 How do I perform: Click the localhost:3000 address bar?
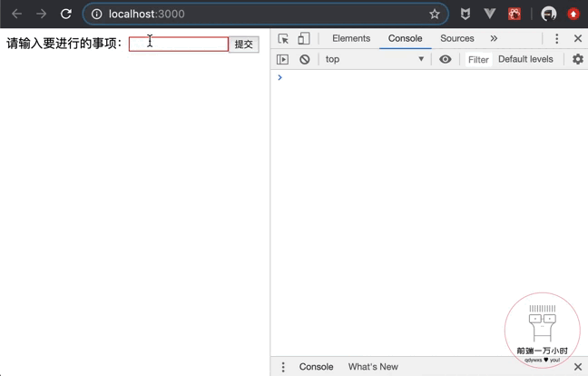(266, 14)
